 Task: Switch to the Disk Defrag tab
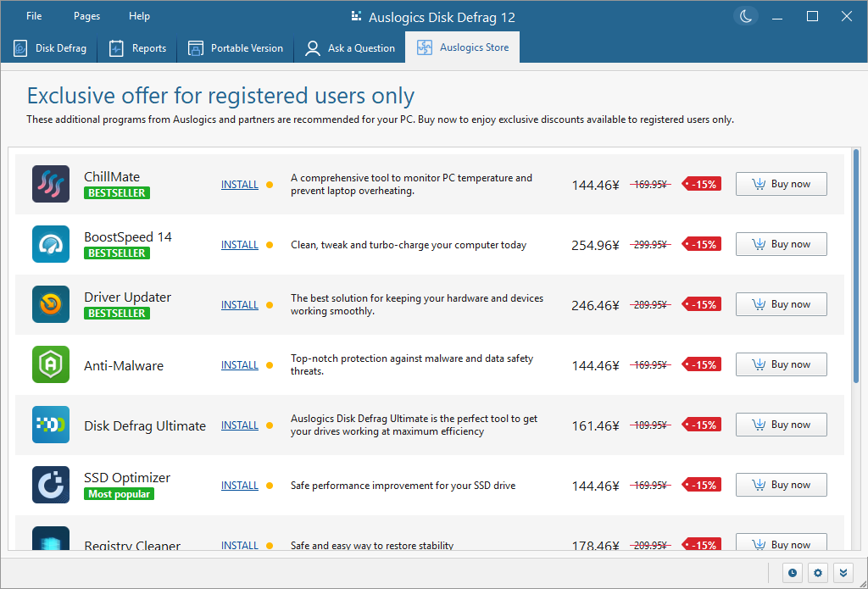click(x=50, y=48)
